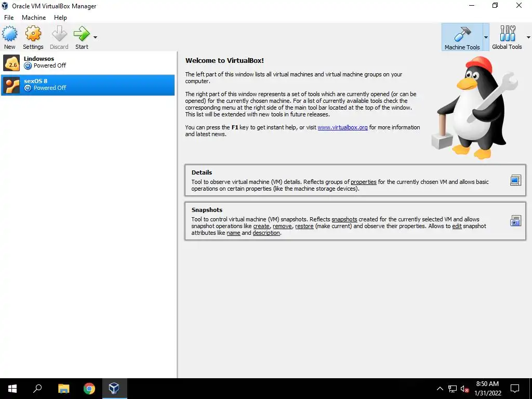Click Lindowsos Powered Off status icon

(x=28, y=66)
